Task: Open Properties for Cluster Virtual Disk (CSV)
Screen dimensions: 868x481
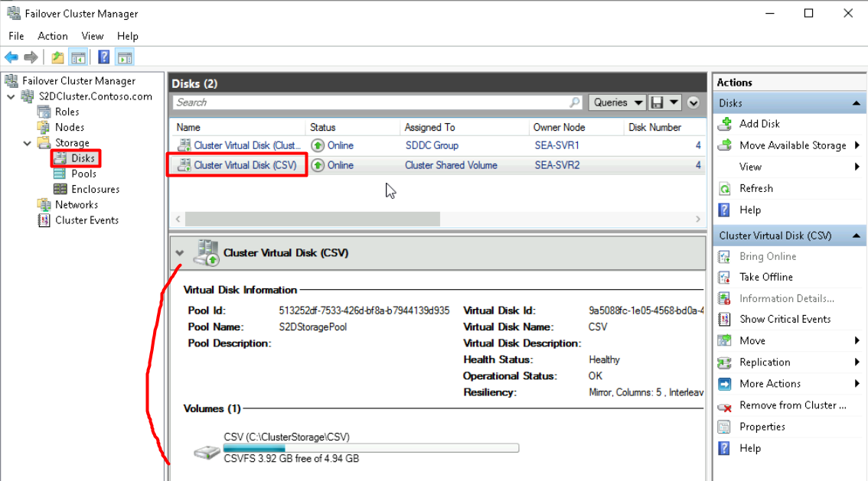Action: [762, 427]
